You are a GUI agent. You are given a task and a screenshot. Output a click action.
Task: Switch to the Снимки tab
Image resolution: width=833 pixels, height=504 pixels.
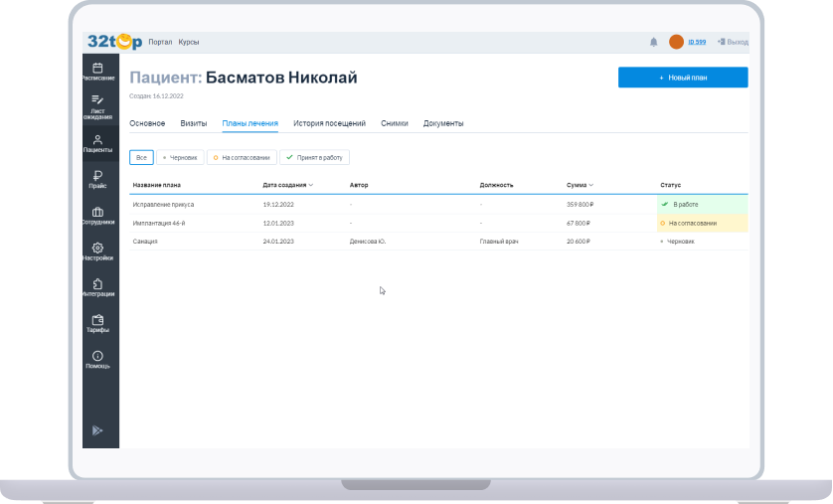pos(395,123)
